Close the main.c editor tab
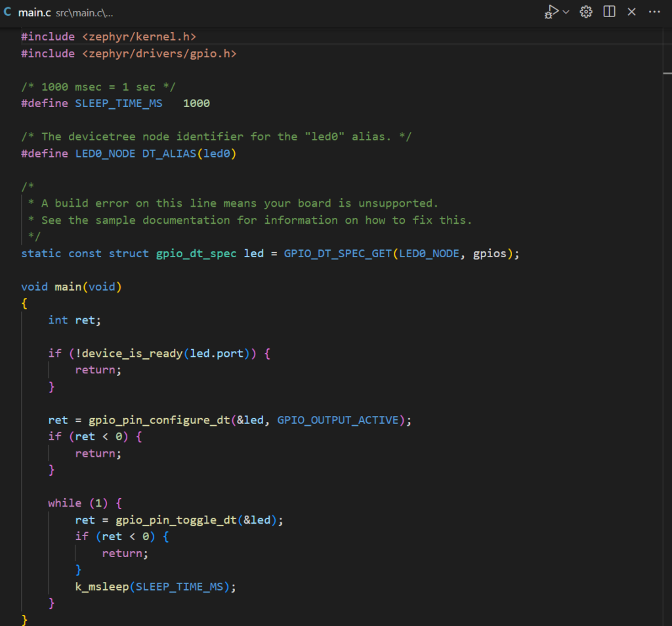672x626 pixels. (631, 11)
